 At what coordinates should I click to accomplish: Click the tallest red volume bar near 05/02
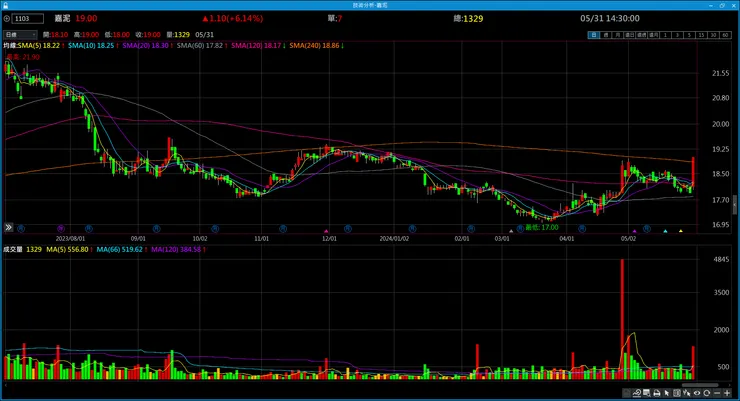click(622, 319)
